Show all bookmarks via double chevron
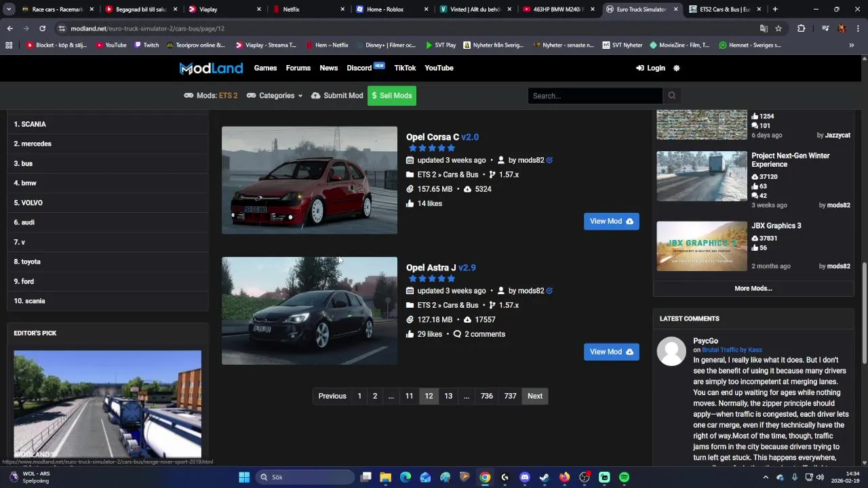 coord(852,45)
